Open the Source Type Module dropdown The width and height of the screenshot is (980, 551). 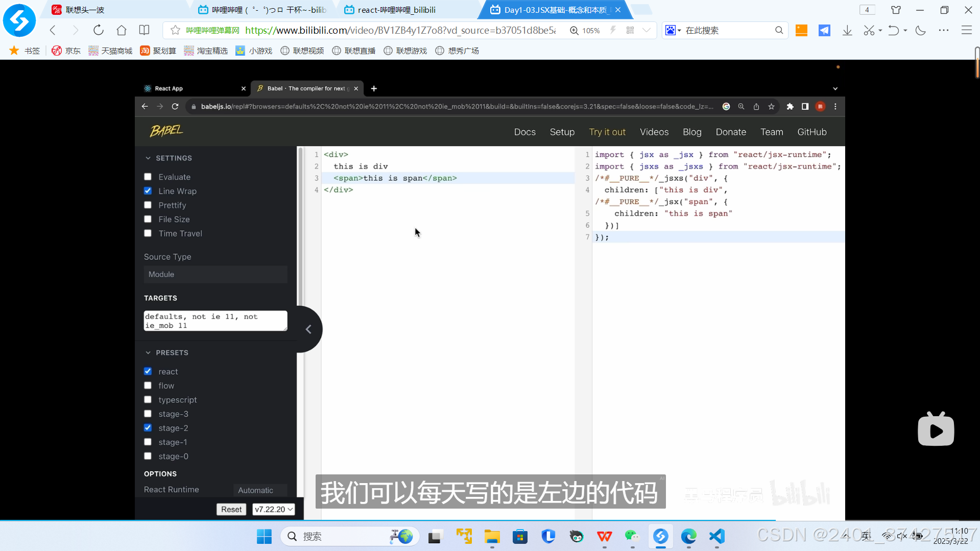click(215, 274)
